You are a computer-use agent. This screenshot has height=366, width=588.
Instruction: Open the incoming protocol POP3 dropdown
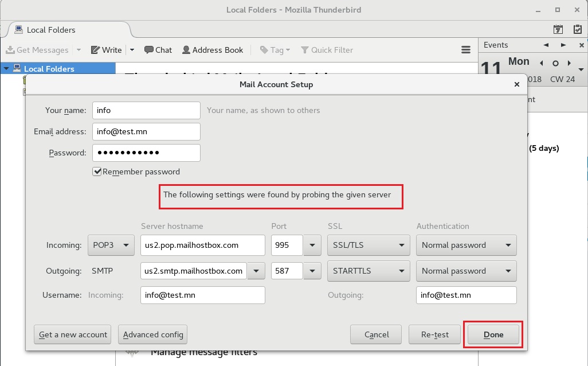pos(111,245)
